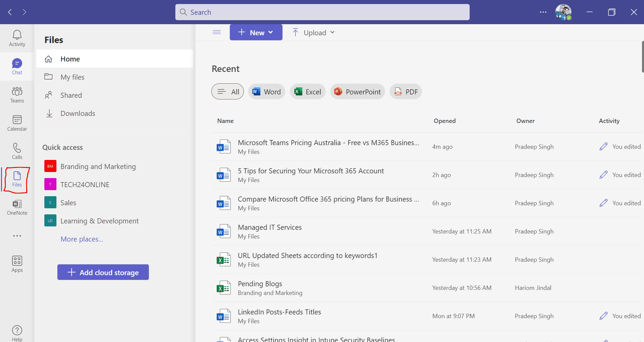Open the Calls section
The height and width of the screenshot is (342, 644).
pyautogui.click(x=16, y=151)
